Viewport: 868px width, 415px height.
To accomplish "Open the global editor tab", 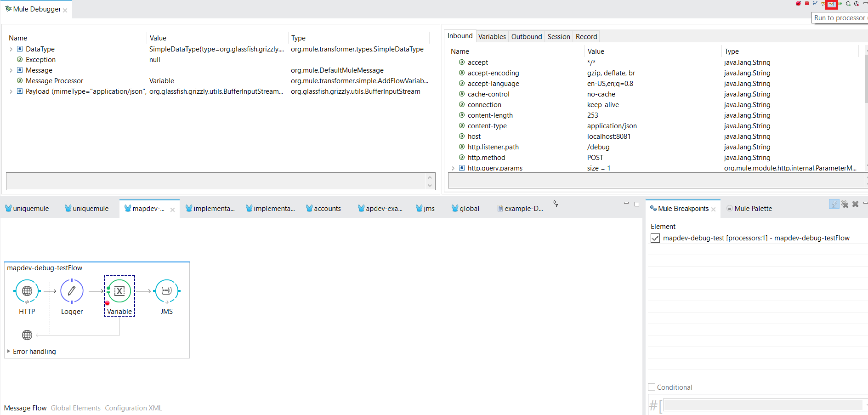I will 465,209.
